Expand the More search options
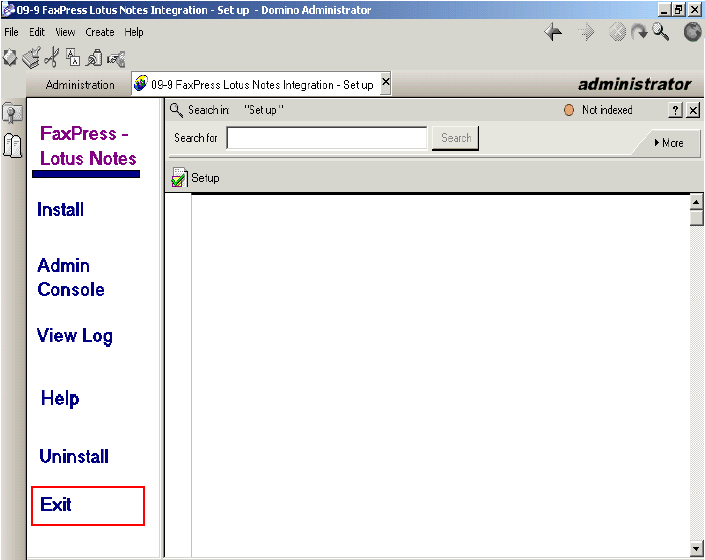Image resolution: width=705 pixels, height=560 pixels. (x=668, y=143)
